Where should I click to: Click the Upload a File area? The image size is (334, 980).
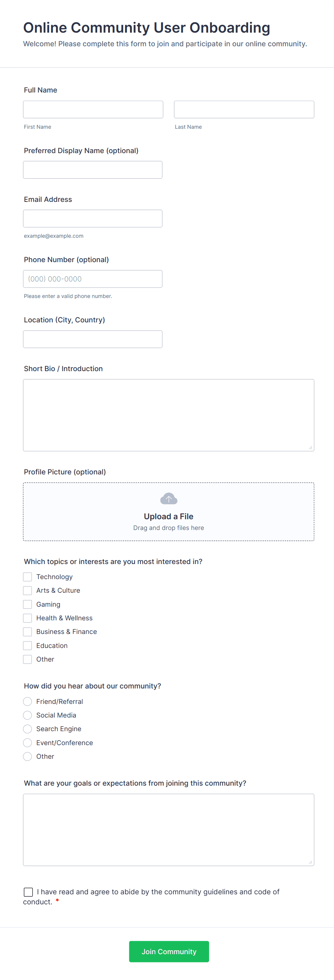point(168,516)
